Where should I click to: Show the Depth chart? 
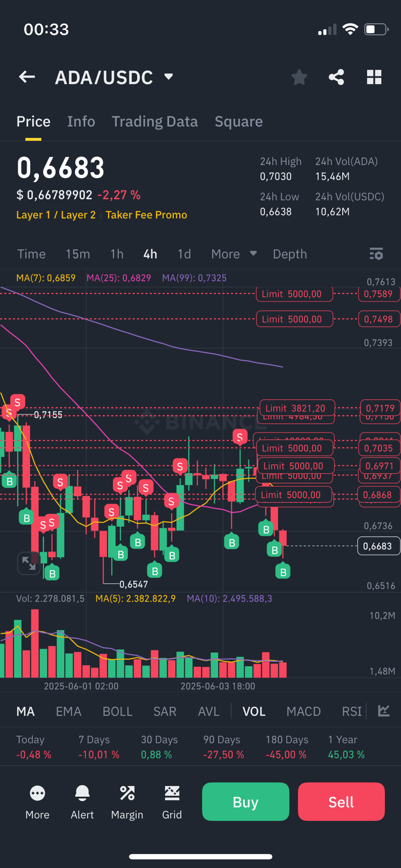point(290,254)
